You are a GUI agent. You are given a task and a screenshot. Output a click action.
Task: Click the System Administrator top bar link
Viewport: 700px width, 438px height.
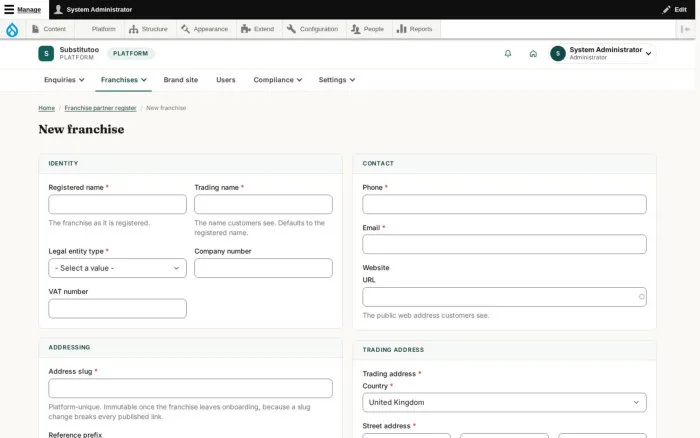pos(99,9)
